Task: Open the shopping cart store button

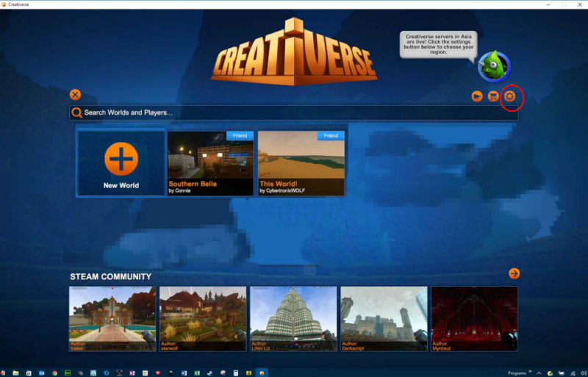Action: pos(493,96)
